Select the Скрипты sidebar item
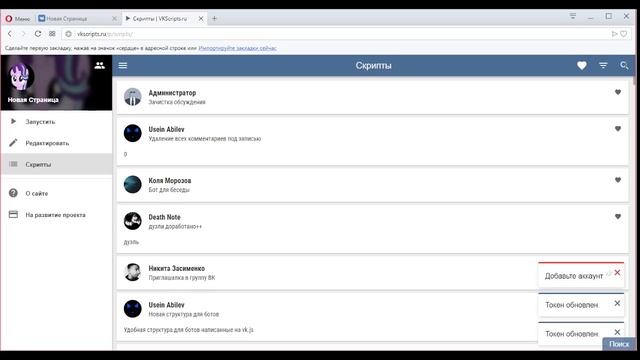Image resolution: width=640 pixels, height=360 pixels. tap(56, 164)
